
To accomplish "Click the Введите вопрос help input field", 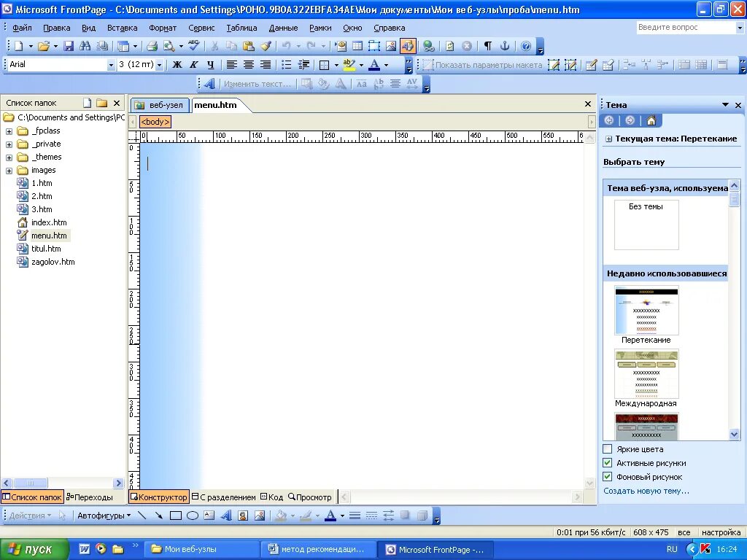I will (685, 28).
